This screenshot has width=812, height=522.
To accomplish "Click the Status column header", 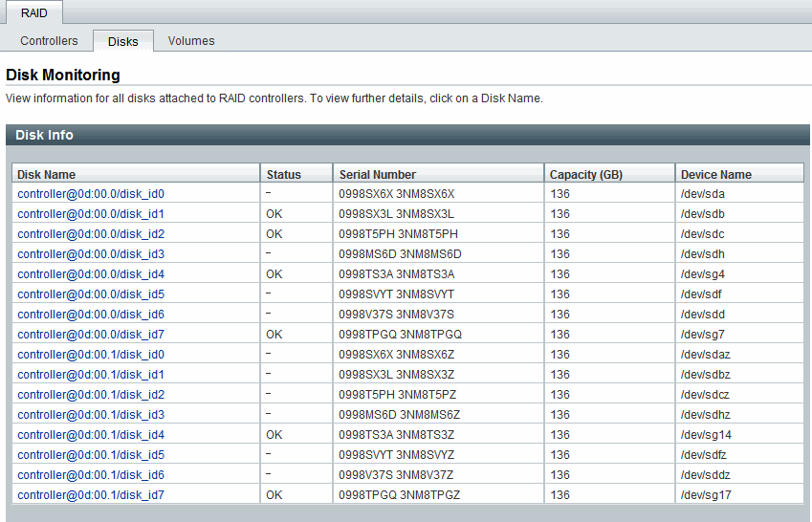I will pos(296,174).
